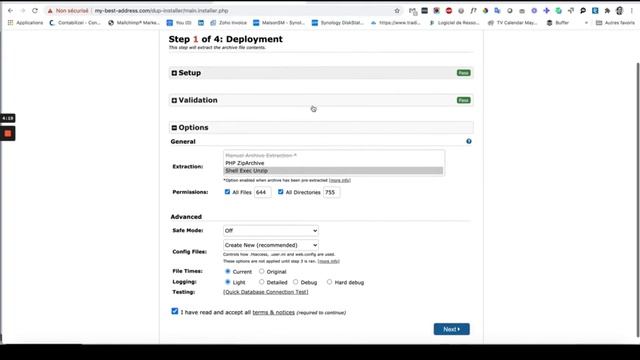The height and width of the screenshot is (360, 640).
Task: Open more info link under Config Files
Action: click(329, 261)
